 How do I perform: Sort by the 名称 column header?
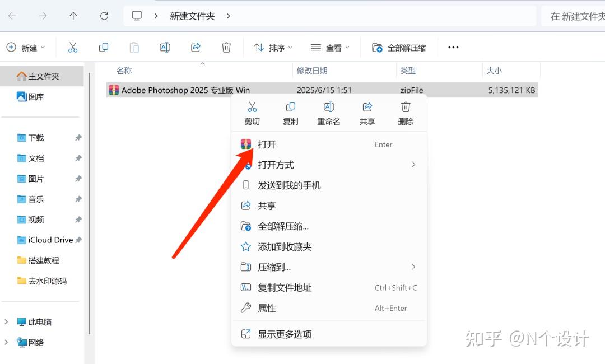click(x=124, y=71)
